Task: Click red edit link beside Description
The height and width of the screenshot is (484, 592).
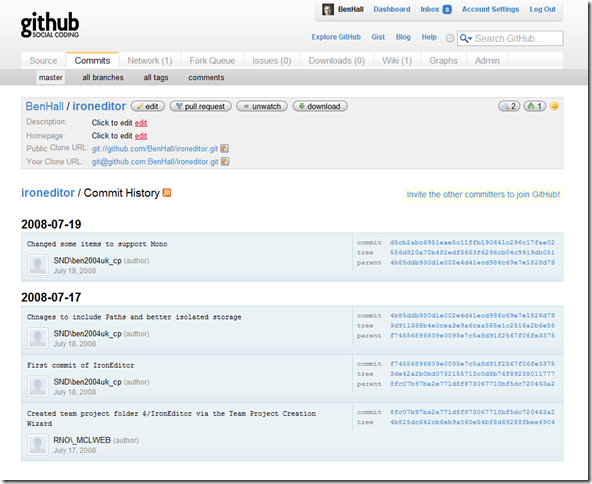Action: (141, 123)
